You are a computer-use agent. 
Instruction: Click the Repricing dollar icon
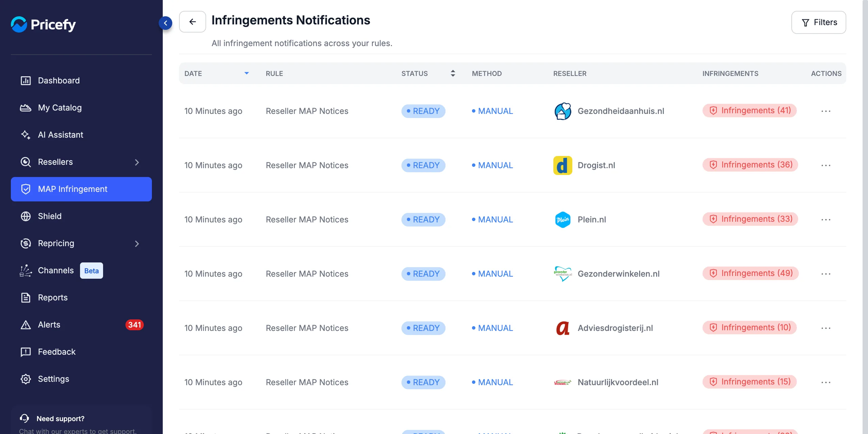pyautogui.click(x=26, y=243)
